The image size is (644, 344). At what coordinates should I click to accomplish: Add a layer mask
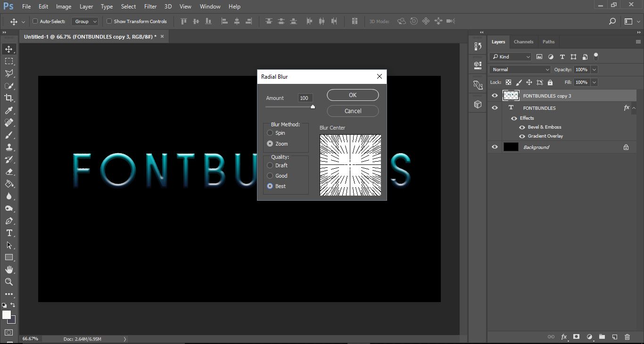(576, 337)
